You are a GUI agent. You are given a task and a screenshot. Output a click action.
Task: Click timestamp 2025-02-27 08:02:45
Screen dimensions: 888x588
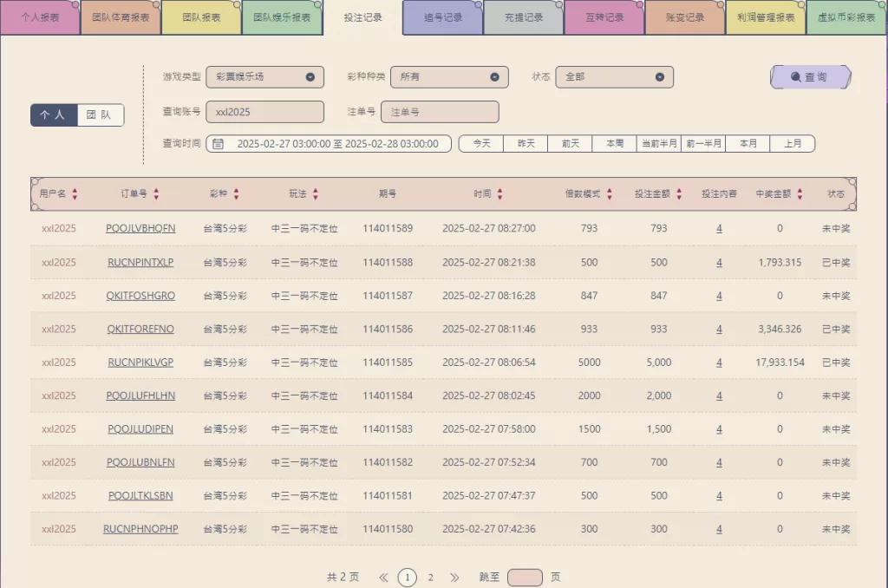pos(489,396)
